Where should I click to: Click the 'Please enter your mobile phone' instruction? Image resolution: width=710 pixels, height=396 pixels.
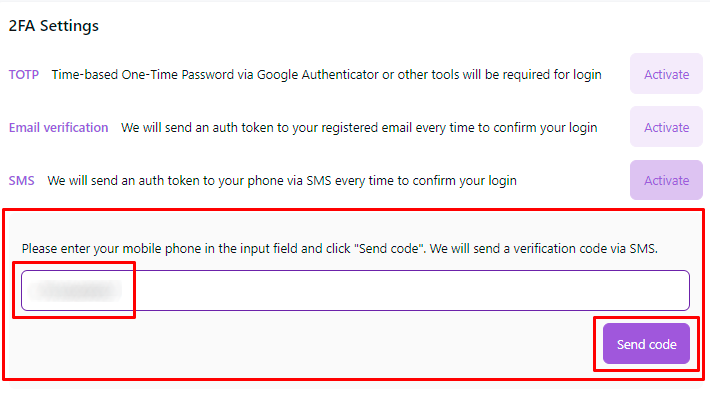coord(340,248)
